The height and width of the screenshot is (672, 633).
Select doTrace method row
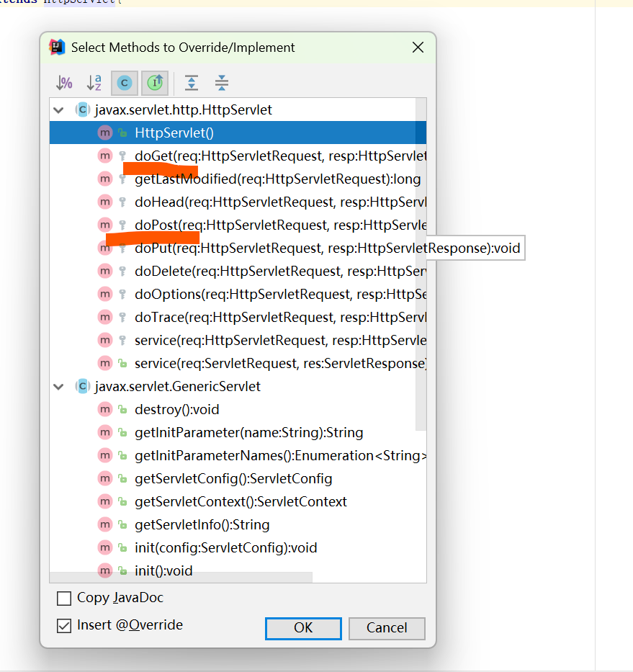[x=238, y=317]
